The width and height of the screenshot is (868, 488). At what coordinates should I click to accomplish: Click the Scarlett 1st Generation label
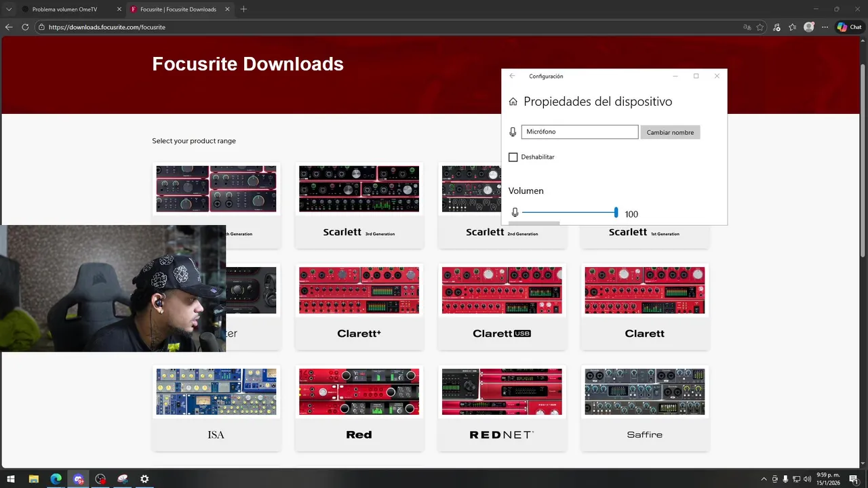coord(644,232)
